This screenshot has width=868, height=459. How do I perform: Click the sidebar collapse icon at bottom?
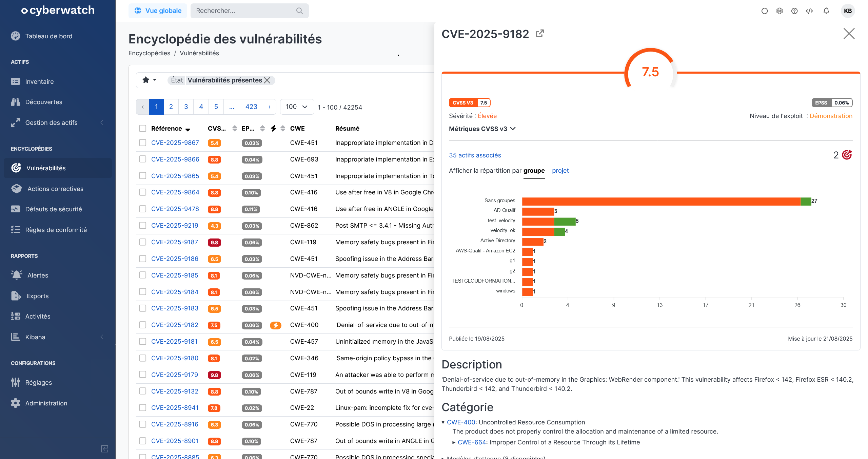click(105, 449)
